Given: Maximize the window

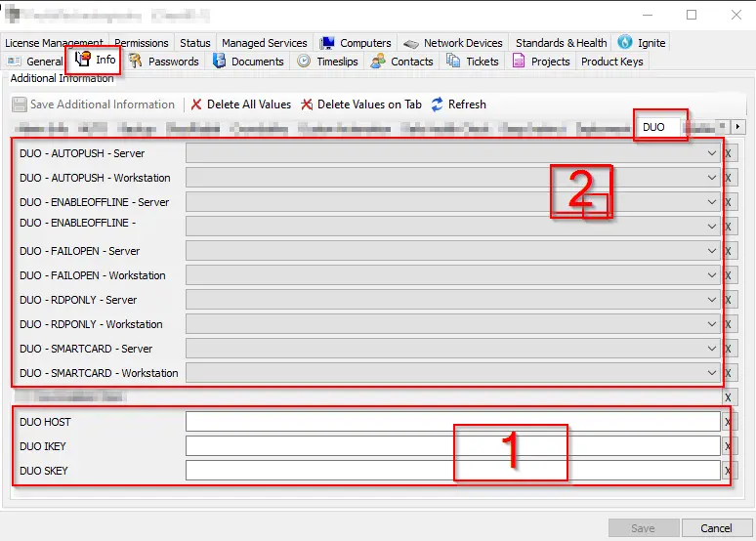Looking at the screenshot, I should [x=692, y=15].
